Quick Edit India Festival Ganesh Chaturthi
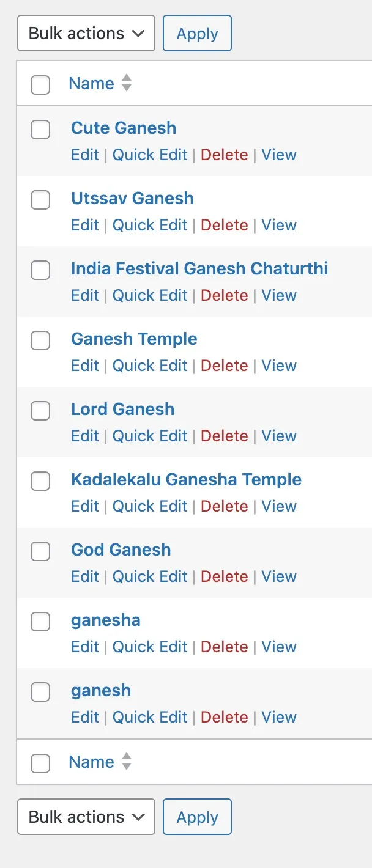Image resolution: width=372 pixels, height=868 pixels. click(x=150, y=295)
